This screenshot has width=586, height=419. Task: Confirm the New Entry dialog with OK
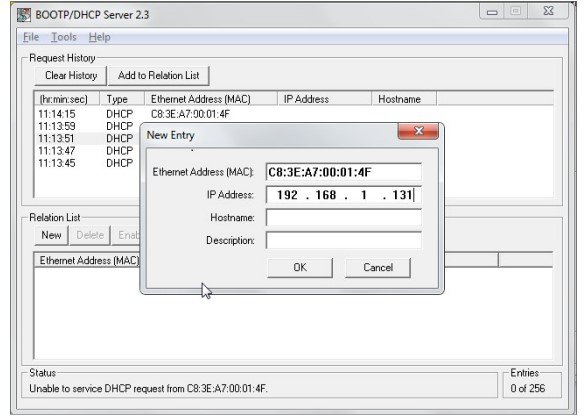300,268
